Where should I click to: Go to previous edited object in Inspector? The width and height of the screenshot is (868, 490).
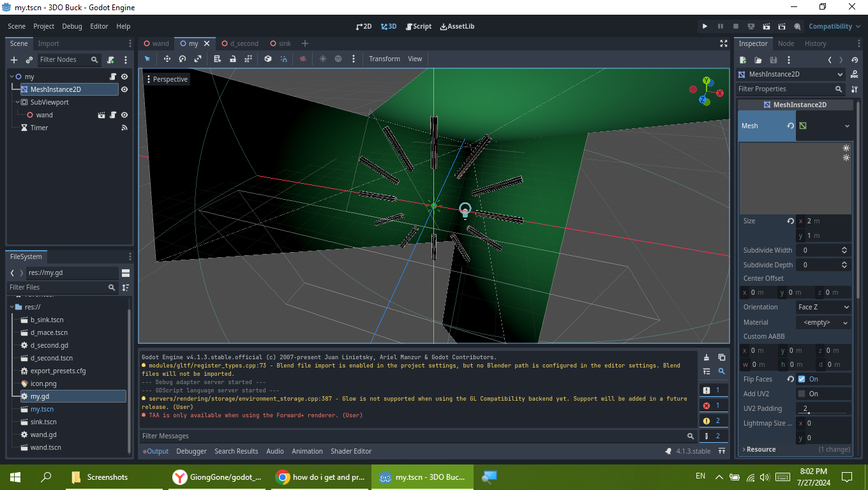830,60
